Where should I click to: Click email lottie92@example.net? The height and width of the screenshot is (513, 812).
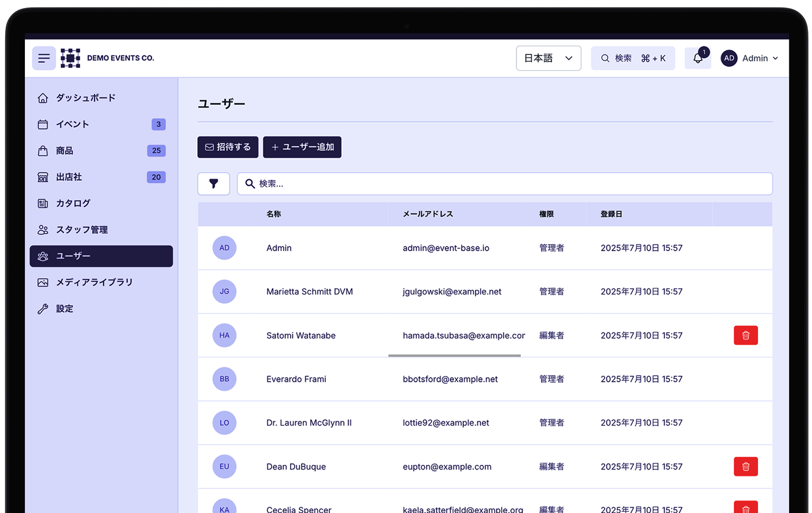446,423
